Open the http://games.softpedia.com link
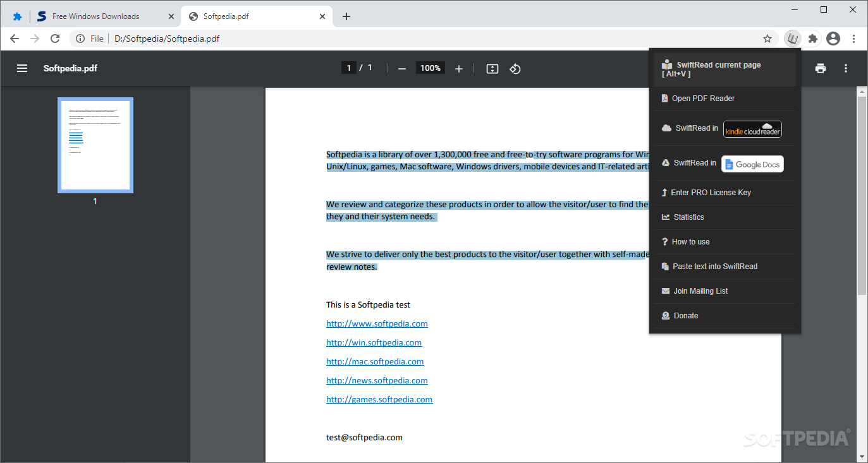 pyautogui.click(x=379, y=399)
